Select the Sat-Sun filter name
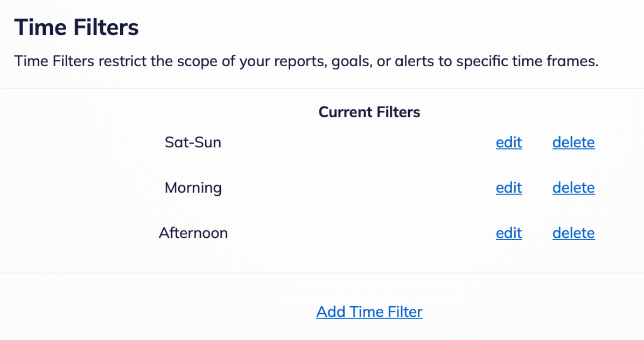Image resolution: width=644 pixels, height=340 pixels. click(193, 143)
